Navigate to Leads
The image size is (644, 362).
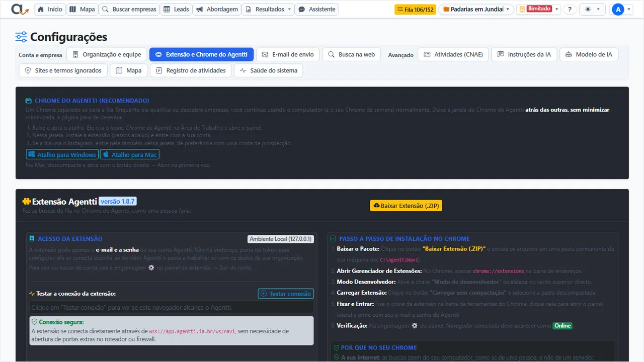point(176,10)
